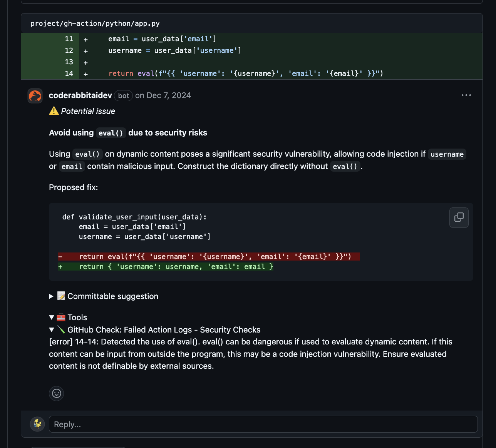This screenshot has height=448, width=496.
Task: Click the Dec 7, 2024 comment timestamp
Action: click(x=169, y=95)
